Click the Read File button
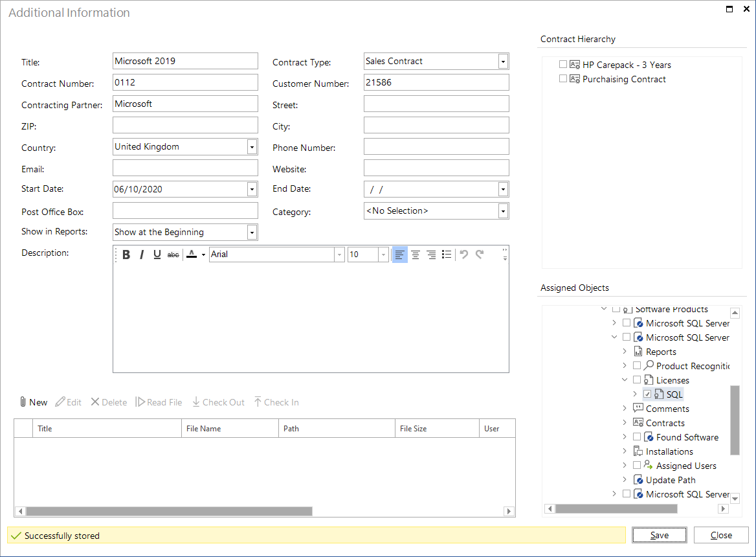This screenshot has height=557, width=756. (x=159, y=402)
